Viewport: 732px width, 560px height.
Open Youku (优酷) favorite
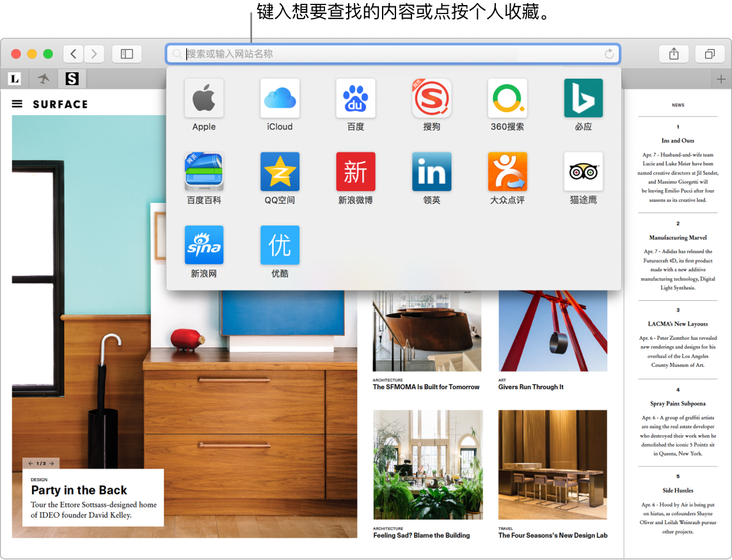[x=280, y=244]
